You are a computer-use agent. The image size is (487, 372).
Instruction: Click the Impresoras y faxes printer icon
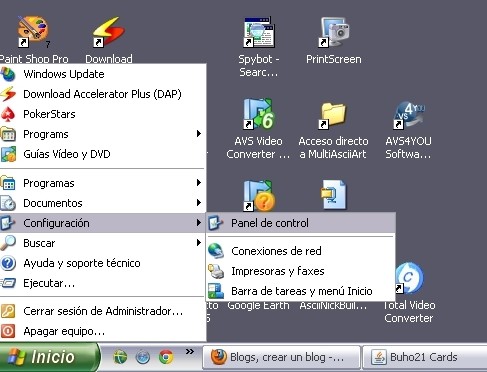click(x=216, y=271)
